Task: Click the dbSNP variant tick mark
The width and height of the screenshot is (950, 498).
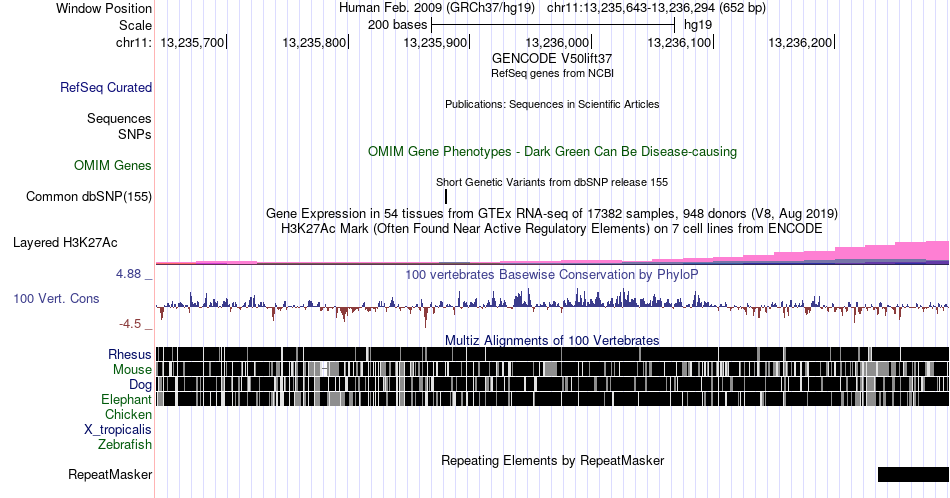Action: [446, 196]
